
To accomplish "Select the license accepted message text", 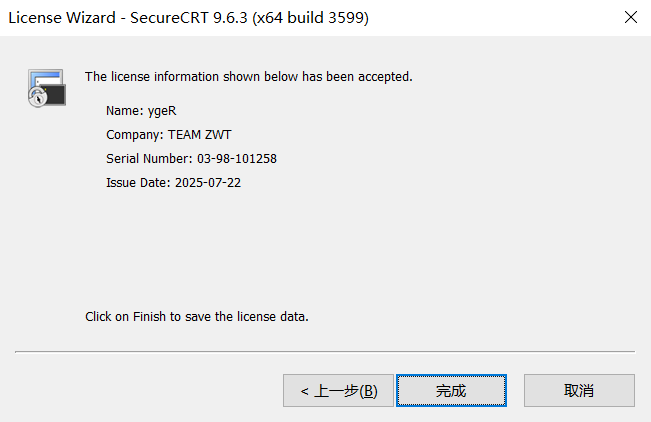I will pyautogui.click(x=249, y=77).
